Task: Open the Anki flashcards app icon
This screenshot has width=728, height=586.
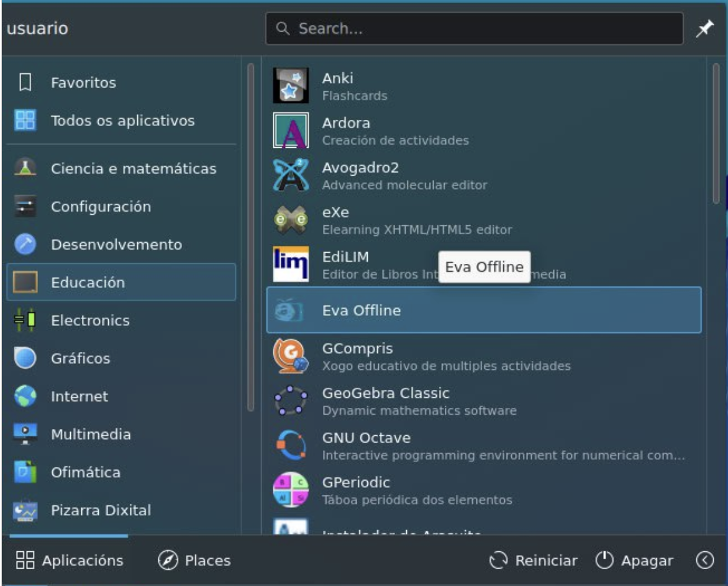Action: pyautogui.click(x=291, y=86)
